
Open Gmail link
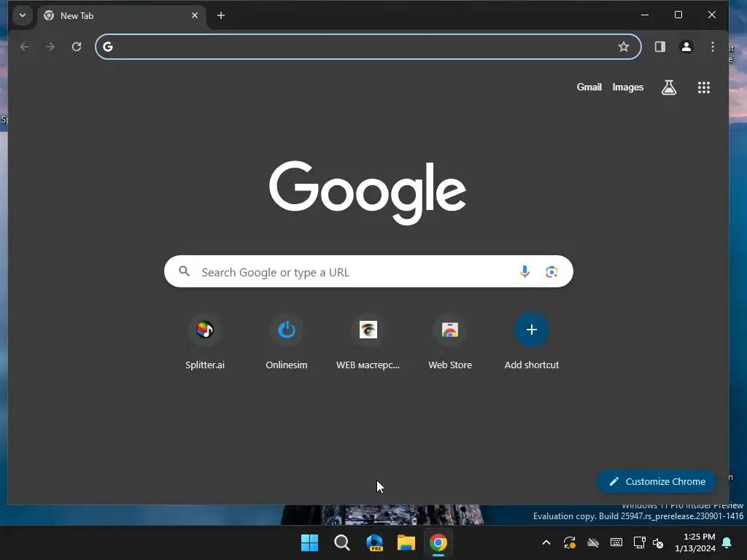point(589,87)
